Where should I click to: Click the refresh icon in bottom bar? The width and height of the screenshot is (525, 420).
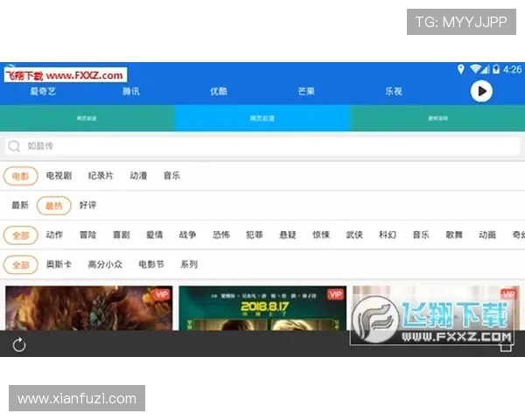(x=19, y=345)
